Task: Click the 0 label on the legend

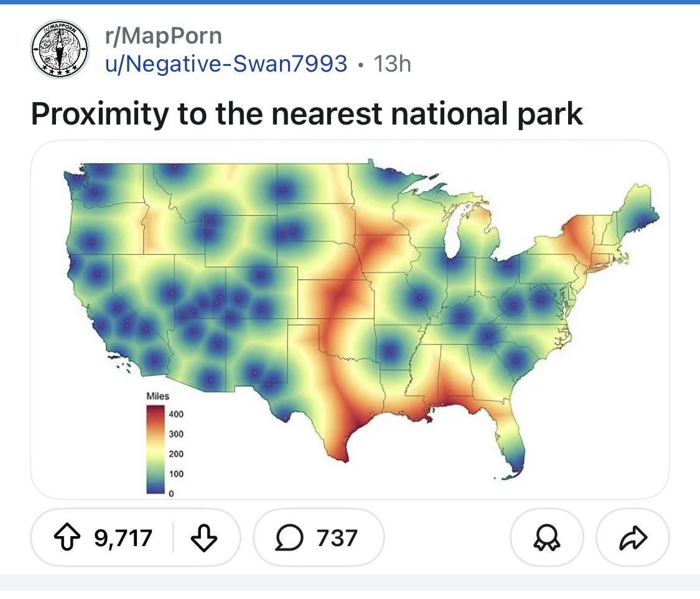Action: pos(170,494)
